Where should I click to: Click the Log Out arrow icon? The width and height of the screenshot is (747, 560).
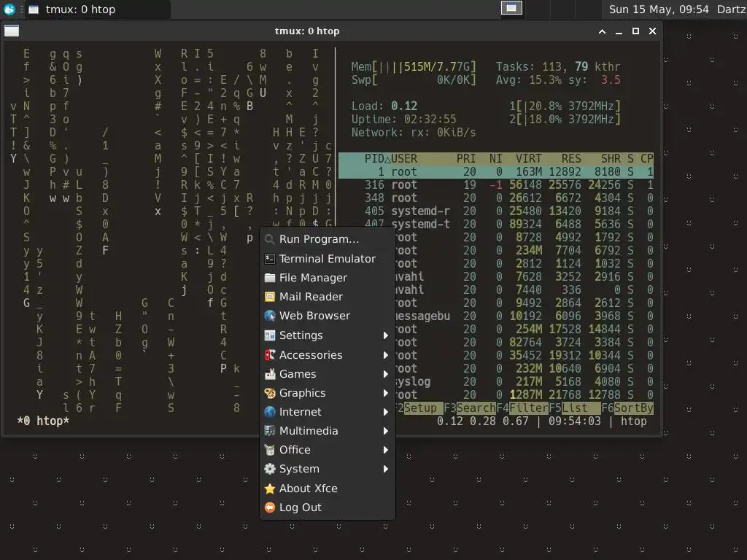[x=270, y=507]
